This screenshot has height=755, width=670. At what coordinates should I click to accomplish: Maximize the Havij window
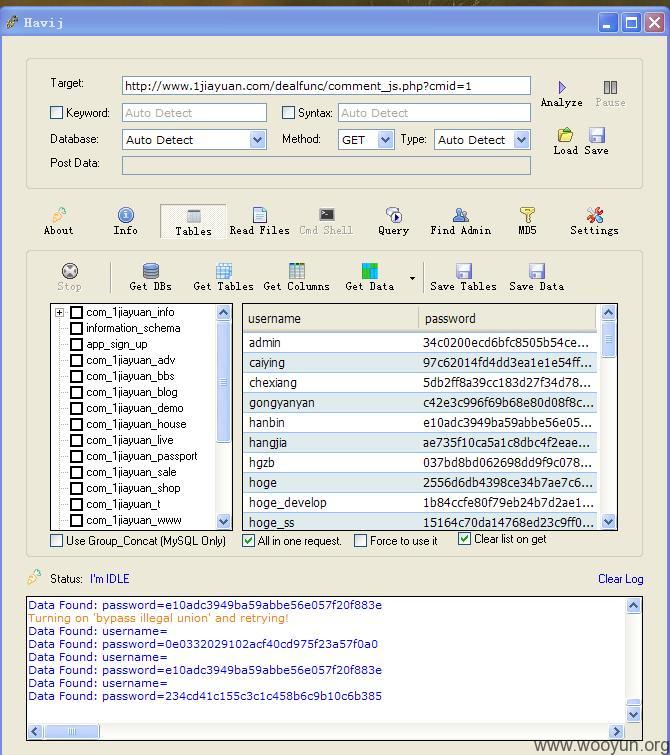(x=631, y=22)
